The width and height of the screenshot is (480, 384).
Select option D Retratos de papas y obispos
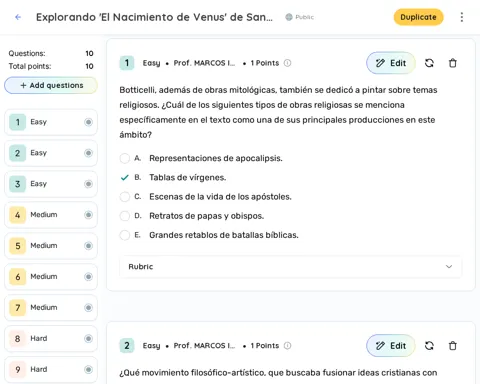click(x=125, y=216)
